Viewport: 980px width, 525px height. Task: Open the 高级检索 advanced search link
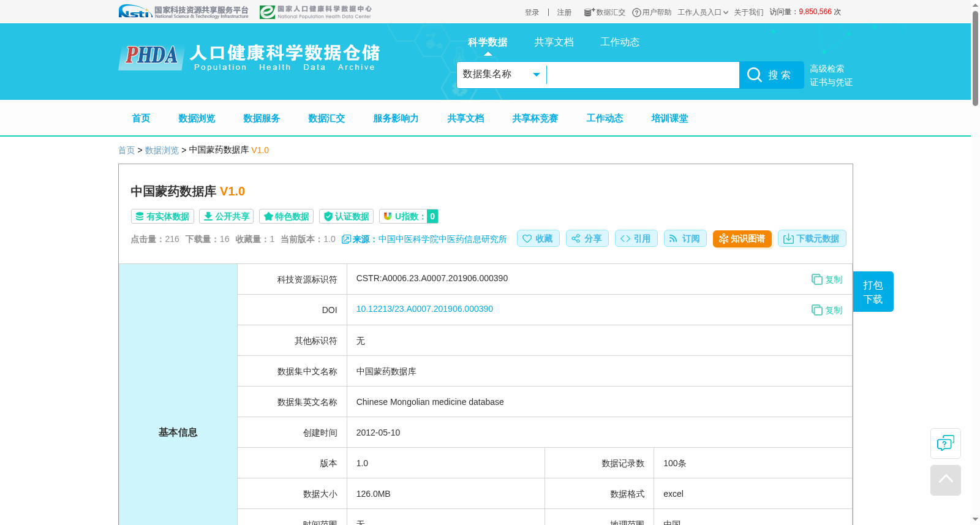(827, 69)
